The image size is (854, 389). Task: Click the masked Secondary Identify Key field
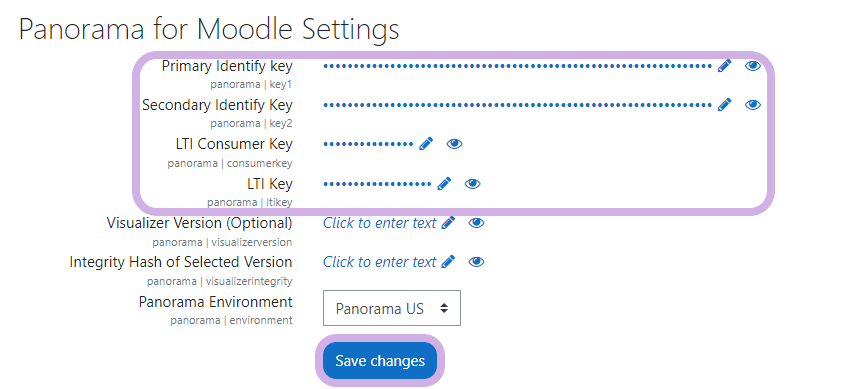[x=517, y=105]
